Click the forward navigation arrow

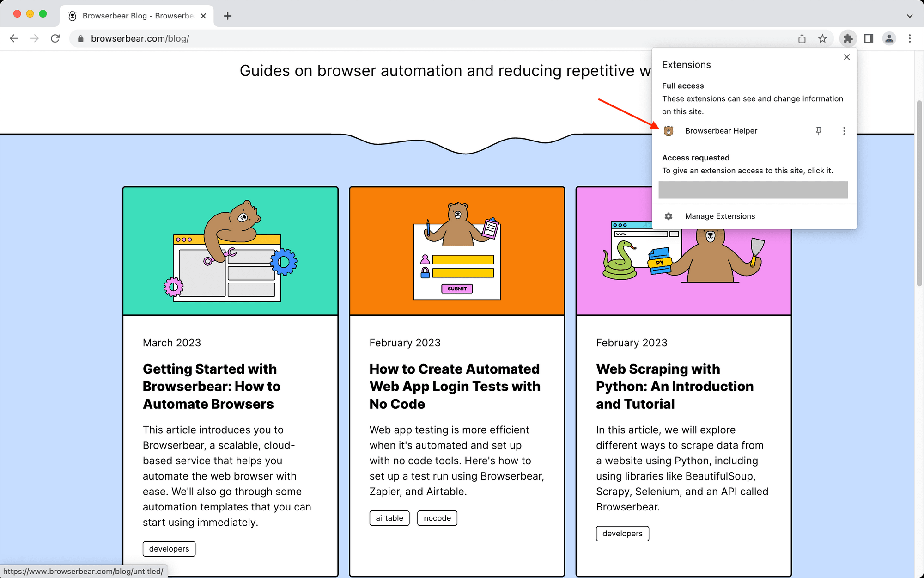pos(35,38)
